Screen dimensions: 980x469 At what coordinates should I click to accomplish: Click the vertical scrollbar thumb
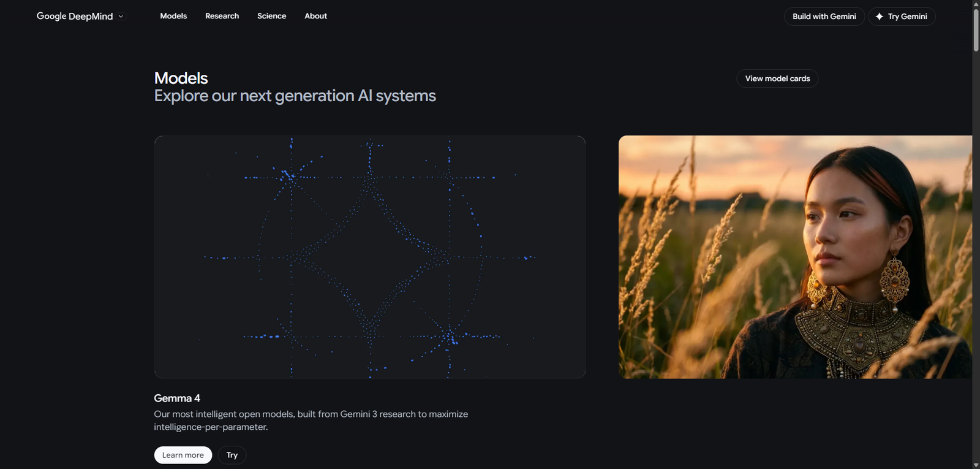click(976, 29)
